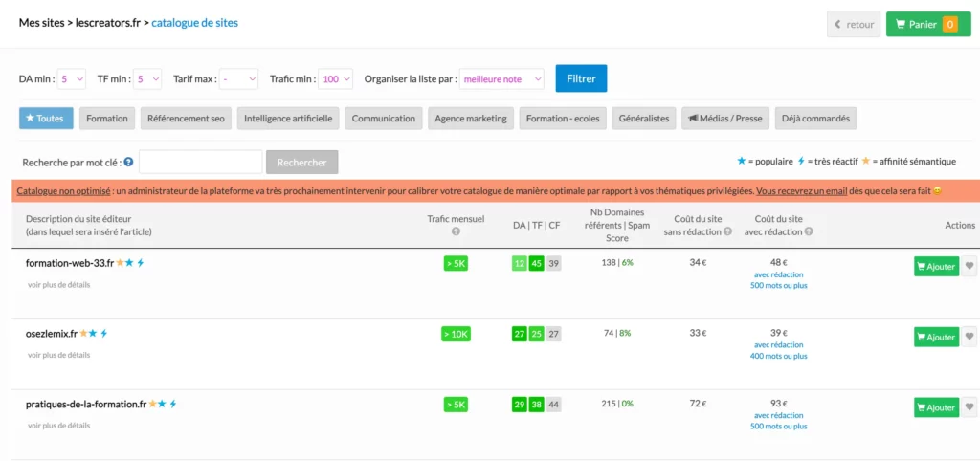The height and width of the screenshot is (461, 980).
Task: Open the TF min dropdown
Action: click(x=147, y=79)
